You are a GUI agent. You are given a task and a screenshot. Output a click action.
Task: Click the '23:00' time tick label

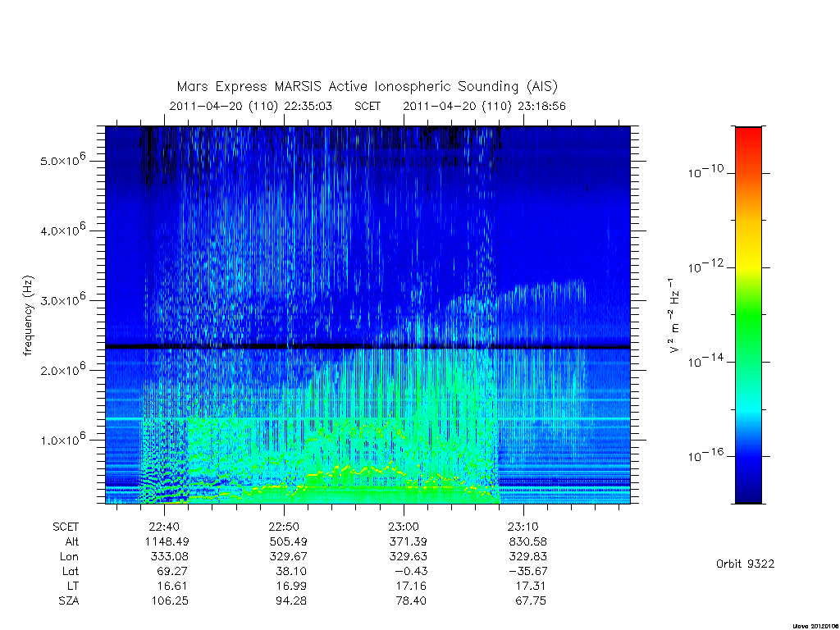tap(404, 527)
